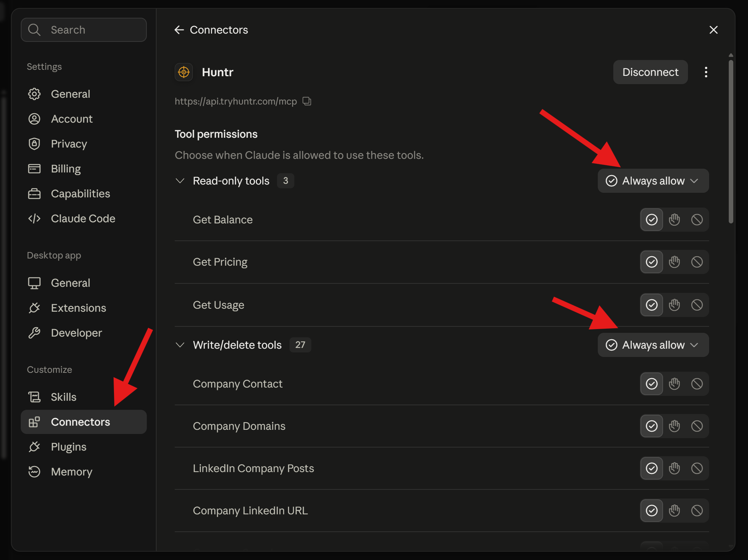Click the settings Search field
The width and height of the screenshot is (748, 560).
(x=84, y=30)
